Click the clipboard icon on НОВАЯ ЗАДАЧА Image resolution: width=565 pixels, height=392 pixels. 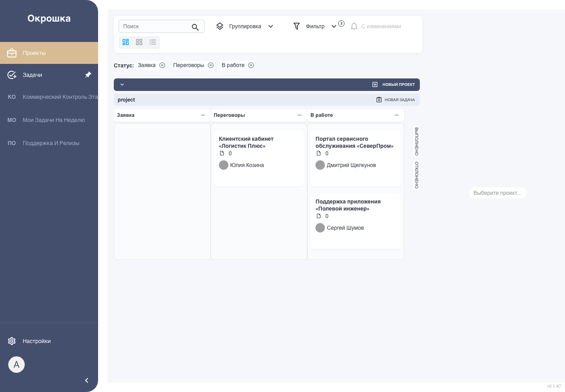click(379, 100)
